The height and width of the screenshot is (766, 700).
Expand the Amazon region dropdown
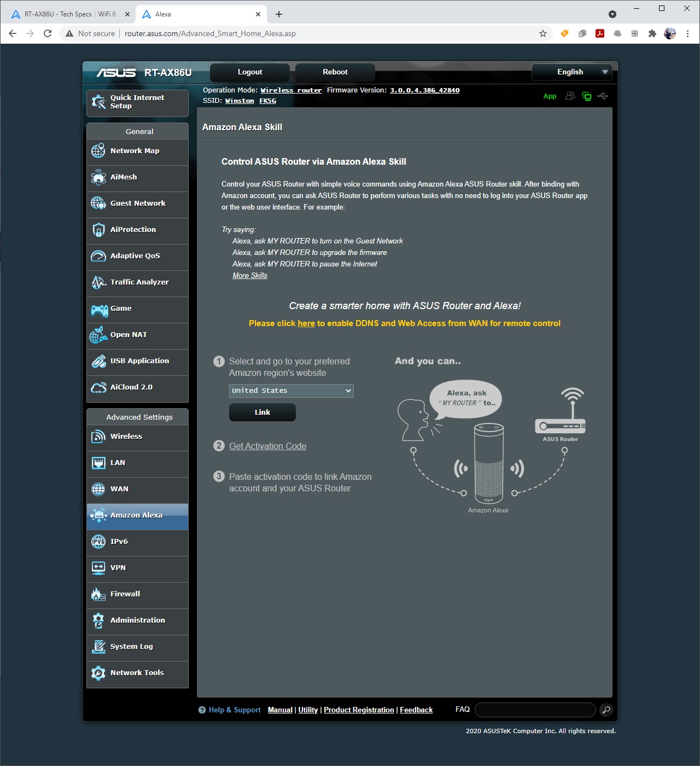pos(291,391)
